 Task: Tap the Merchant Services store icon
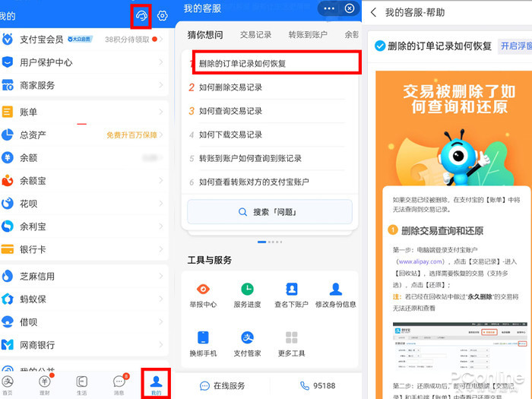(8, 85)
